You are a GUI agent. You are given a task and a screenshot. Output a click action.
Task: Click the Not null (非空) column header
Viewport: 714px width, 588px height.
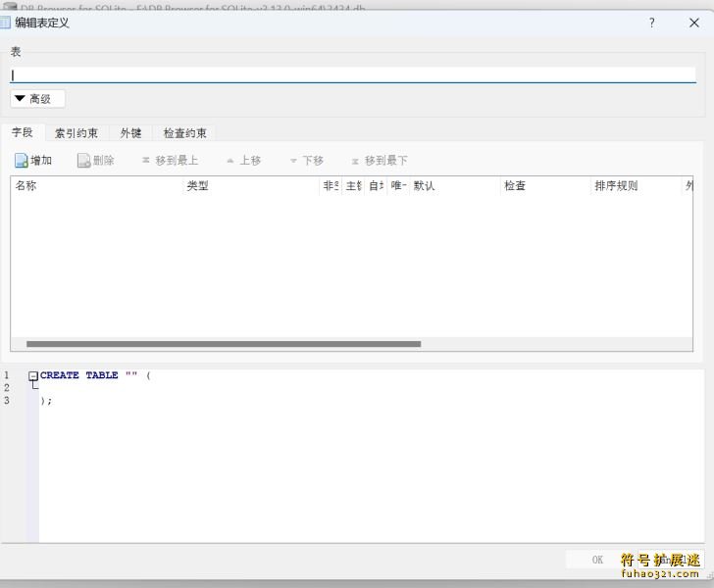coord(331,185)
